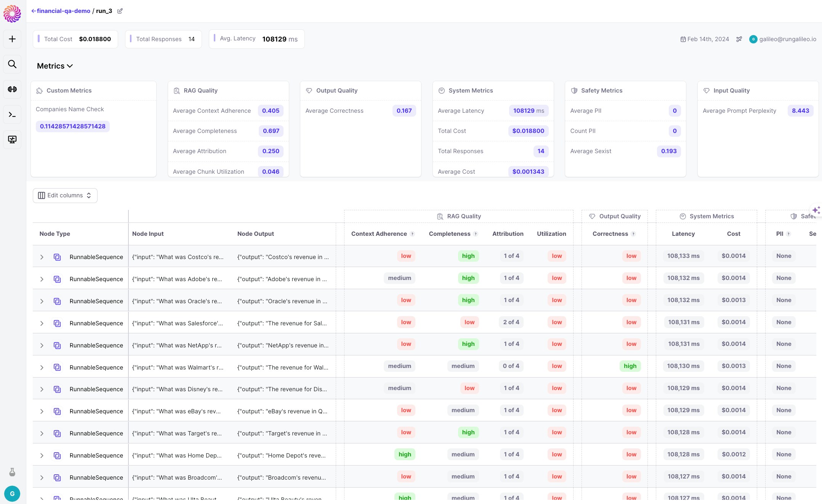Click the plus icon in sidebar
Viewport: 822px width, 504px height.
point(12,39)
